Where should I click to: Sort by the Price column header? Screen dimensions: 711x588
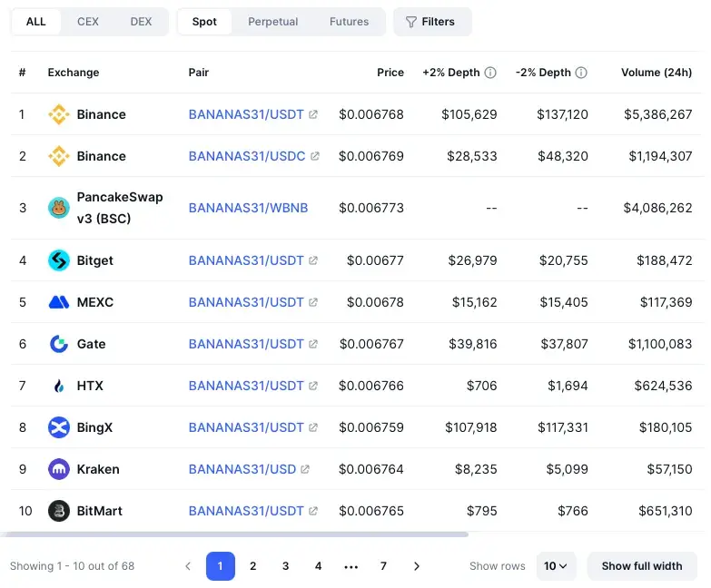(390, 73)
